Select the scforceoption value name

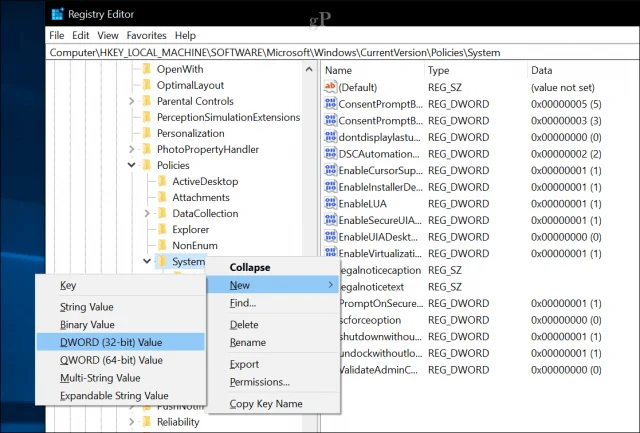pyautogui.click(x=370, y=320)
